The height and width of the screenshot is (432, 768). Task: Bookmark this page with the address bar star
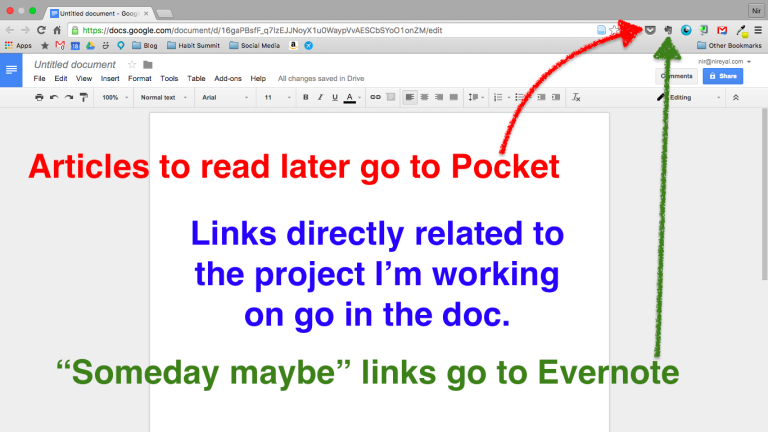614,30
